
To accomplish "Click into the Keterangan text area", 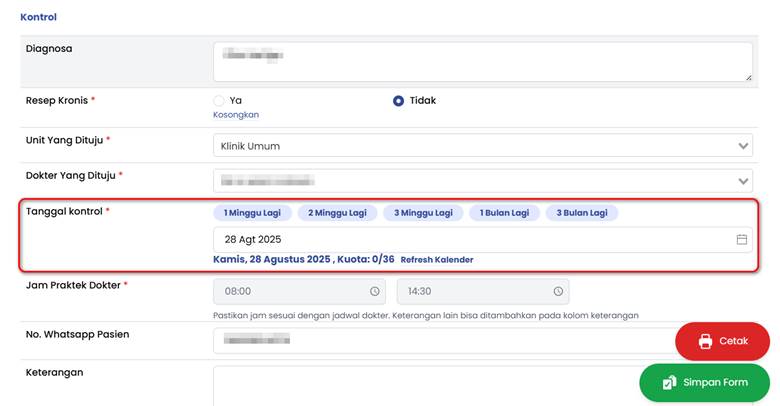I will click(420, 385).
